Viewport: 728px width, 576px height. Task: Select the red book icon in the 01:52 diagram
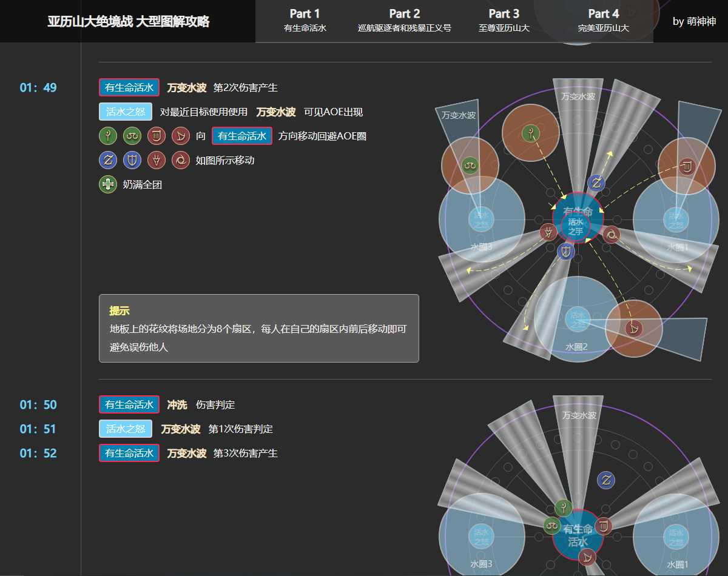tap(603, 526)
